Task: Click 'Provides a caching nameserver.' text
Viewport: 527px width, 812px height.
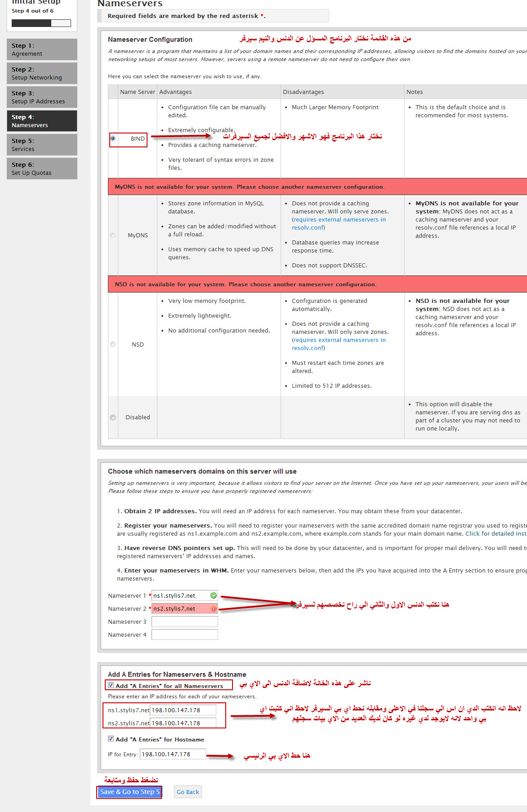Action: coord(212,145)
